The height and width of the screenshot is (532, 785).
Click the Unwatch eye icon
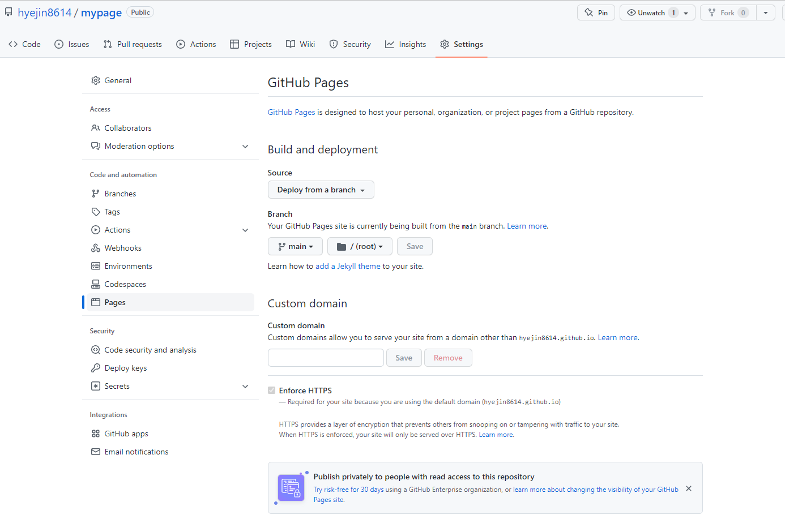point(632,12)
